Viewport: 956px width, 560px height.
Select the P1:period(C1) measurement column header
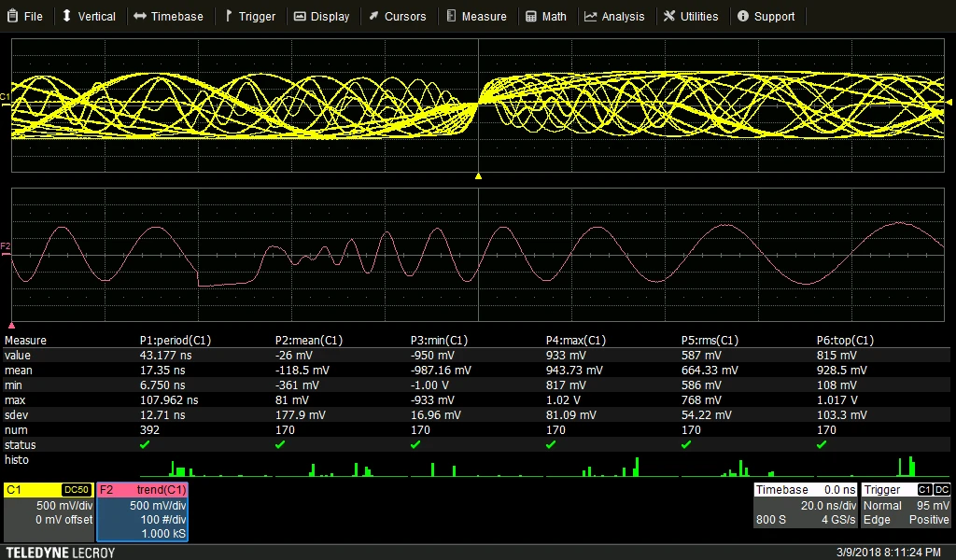(x=176, y=341)
